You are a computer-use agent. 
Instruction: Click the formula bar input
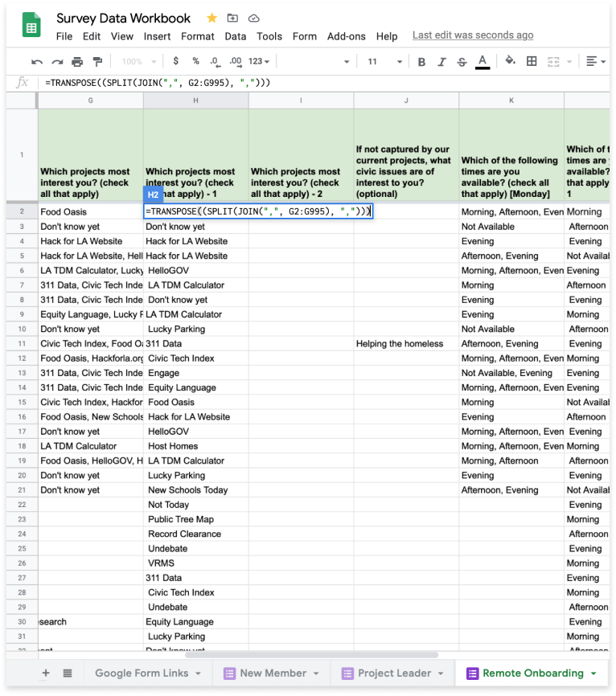pyautogui.click(x=322, y=83)
